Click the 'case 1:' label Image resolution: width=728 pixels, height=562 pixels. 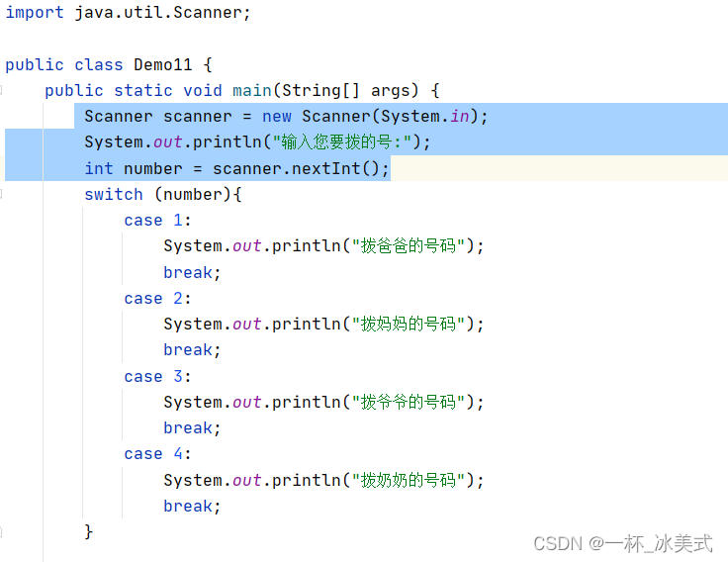coord(157,221)
